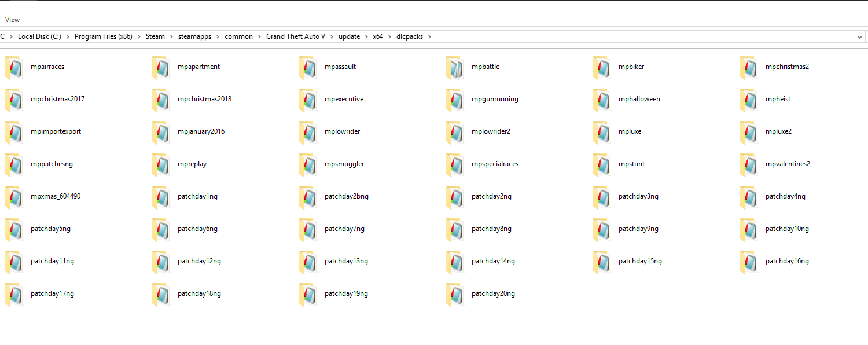868x345 pixels.
Task: Expand chevron after update breadcrumb
Action: (x=367, y=36)
